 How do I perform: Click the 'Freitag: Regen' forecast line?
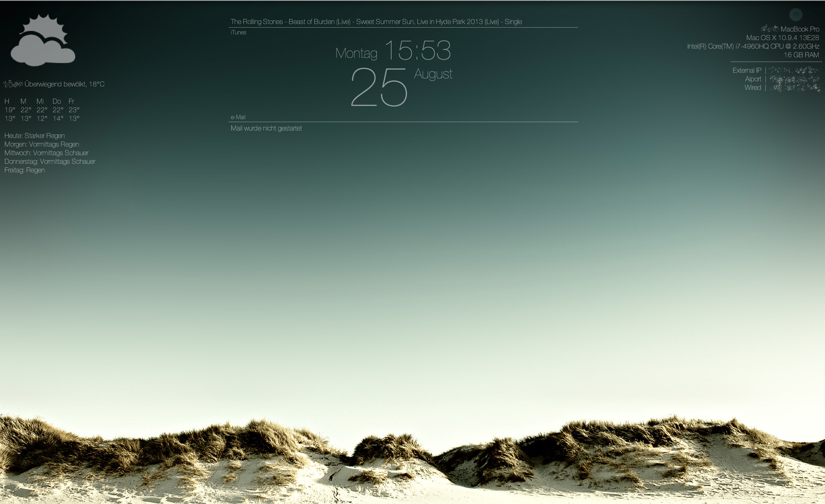(x=24, y=170)
